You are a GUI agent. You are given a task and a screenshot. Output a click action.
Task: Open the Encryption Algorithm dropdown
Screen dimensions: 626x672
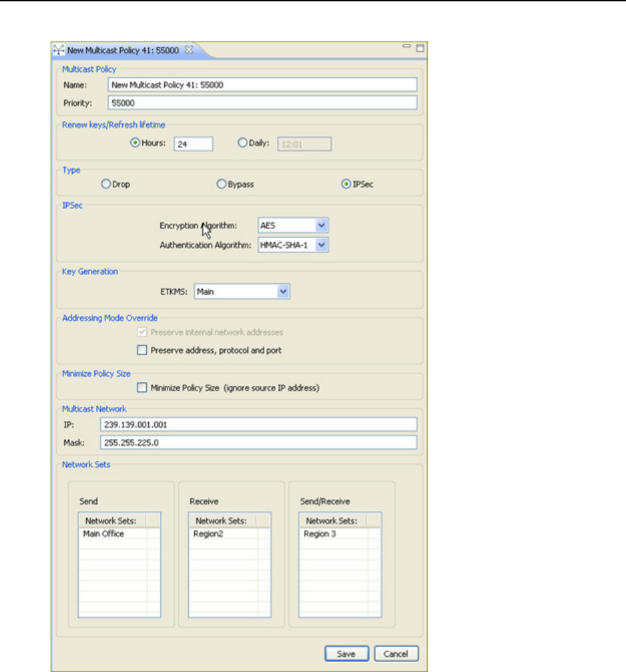point(322,226)
